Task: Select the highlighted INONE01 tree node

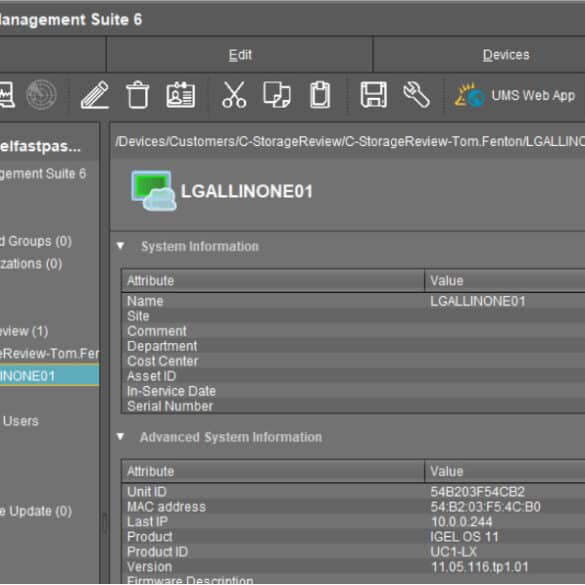Action: pyautogui.click(x=49, y=375)
